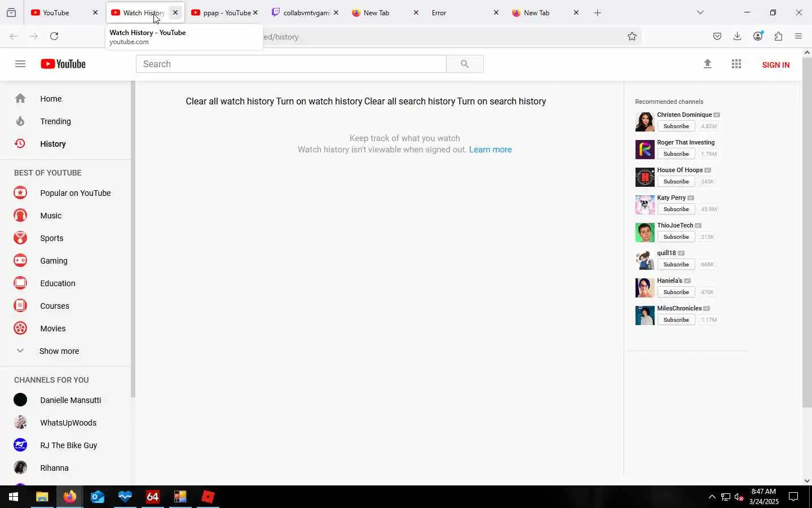812x508 pixels.
Task: Click the upload video icon
Action: click(708, 64)
